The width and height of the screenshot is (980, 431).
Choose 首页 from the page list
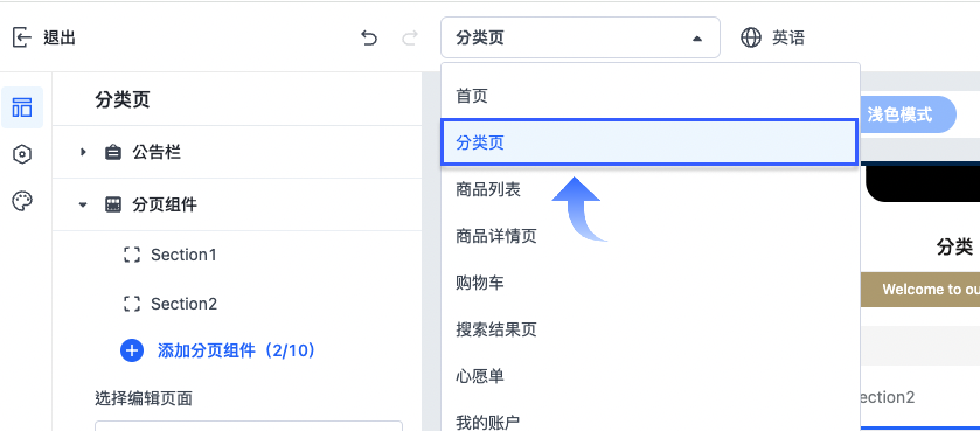[x=649, y=96]
